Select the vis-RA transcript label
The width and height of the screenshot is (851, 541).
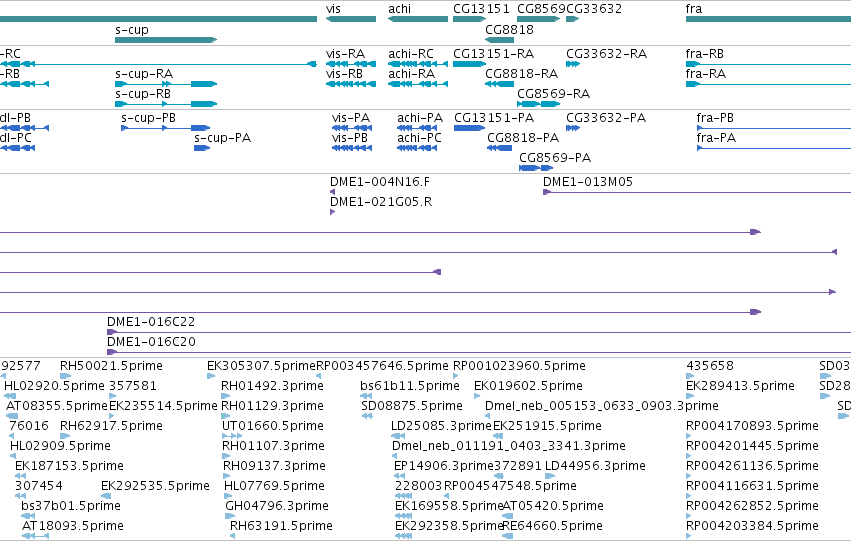(345, 54)
